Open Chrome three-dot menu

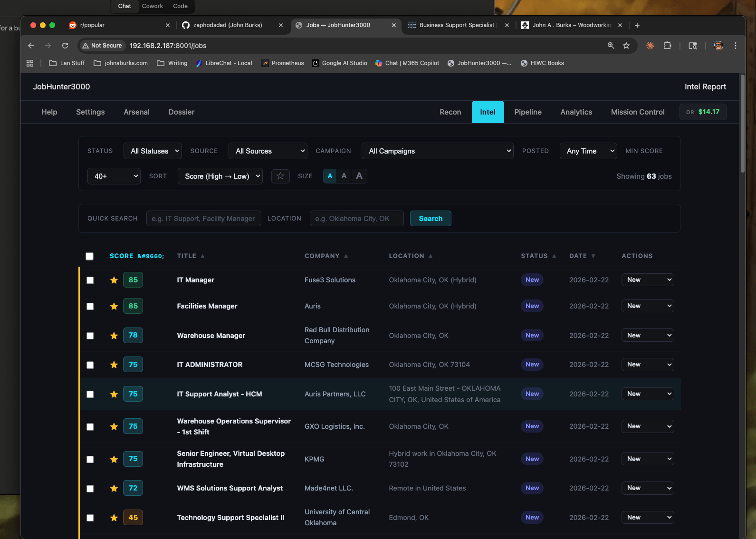(736, 46)
